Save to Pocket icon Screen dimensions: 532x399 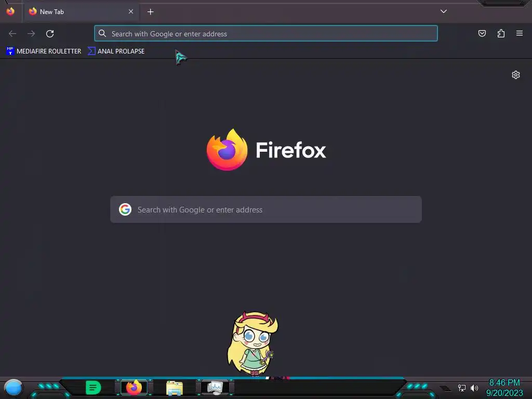(x=482, y=33)
